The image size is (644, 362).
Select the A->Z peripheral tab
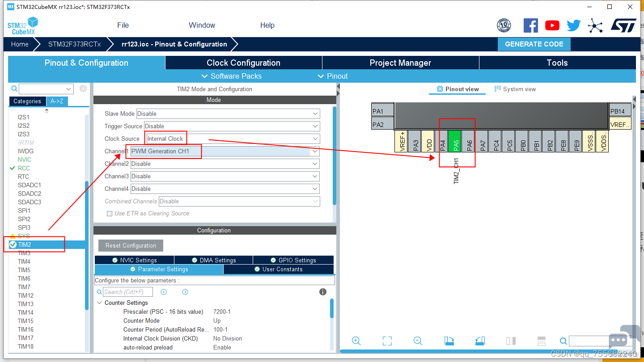(57, 101)
